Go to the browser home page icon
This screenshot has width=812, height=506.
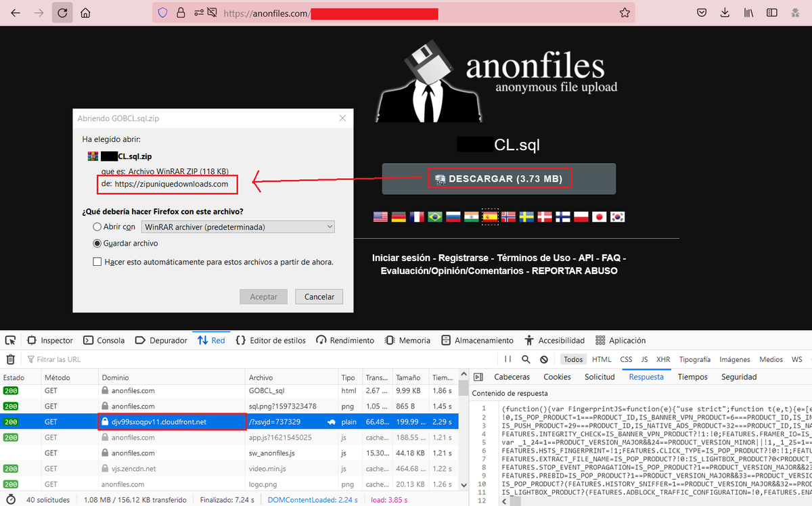[85, 13]
